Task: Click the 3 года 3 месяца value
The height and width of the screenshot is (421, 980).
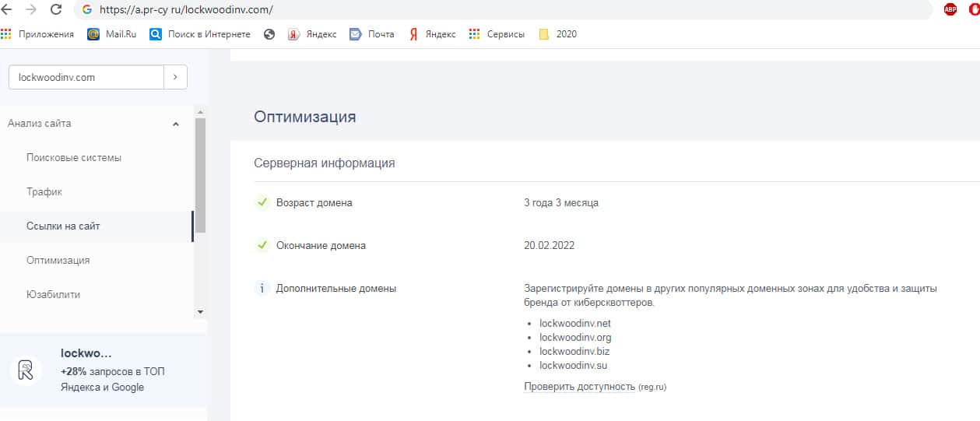Action: coord(561,203)
